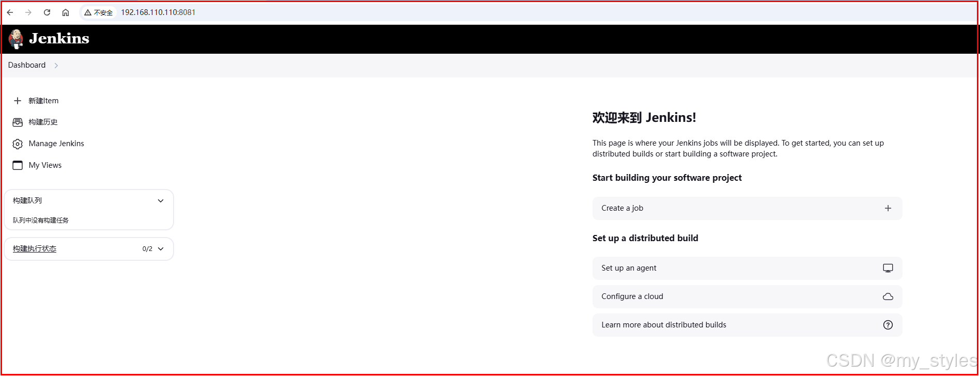Click the not-secure warning icon

click(88, 12)
